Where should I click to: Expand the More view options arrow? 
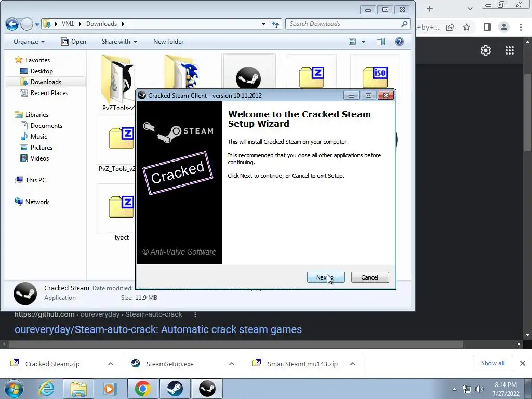363,42
